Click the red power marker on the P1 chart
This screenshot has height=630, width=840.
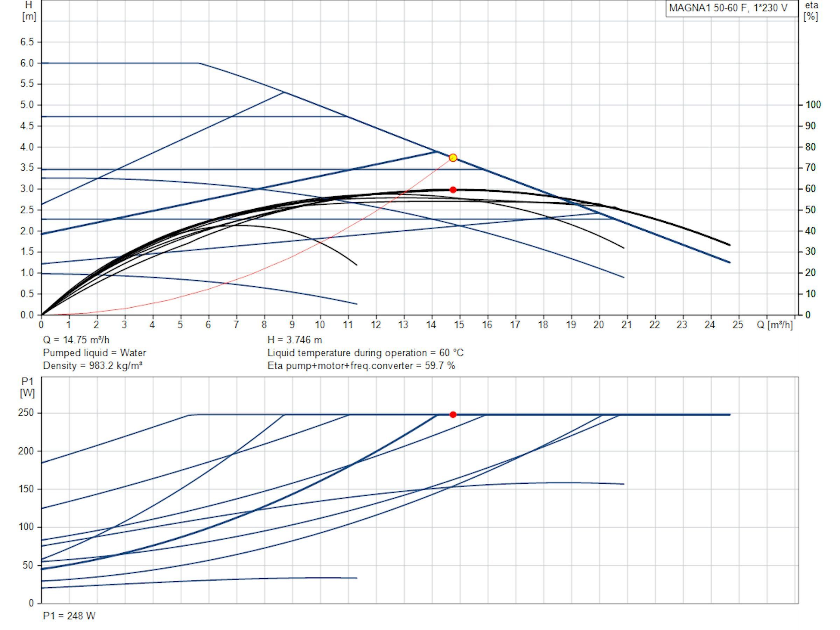453,415
